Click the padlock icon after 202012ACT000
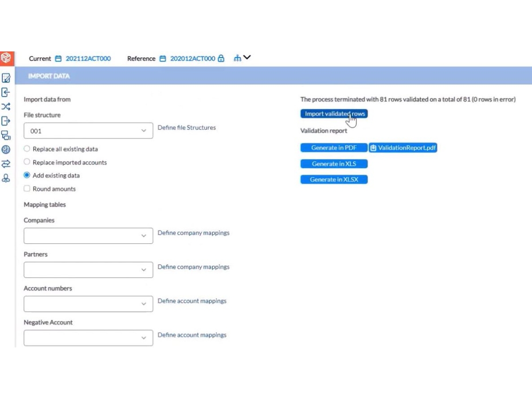 pos(221,58)
